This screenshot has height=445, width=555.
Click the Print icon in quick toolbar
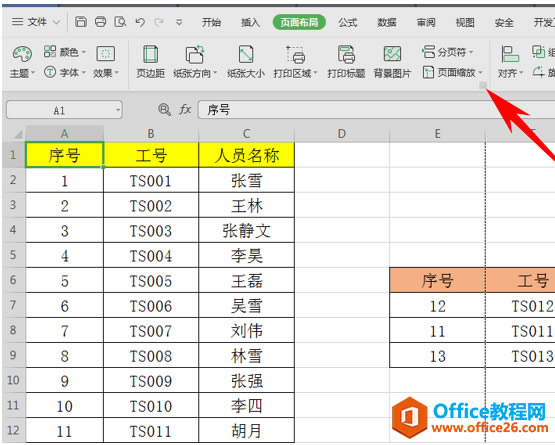101,22
